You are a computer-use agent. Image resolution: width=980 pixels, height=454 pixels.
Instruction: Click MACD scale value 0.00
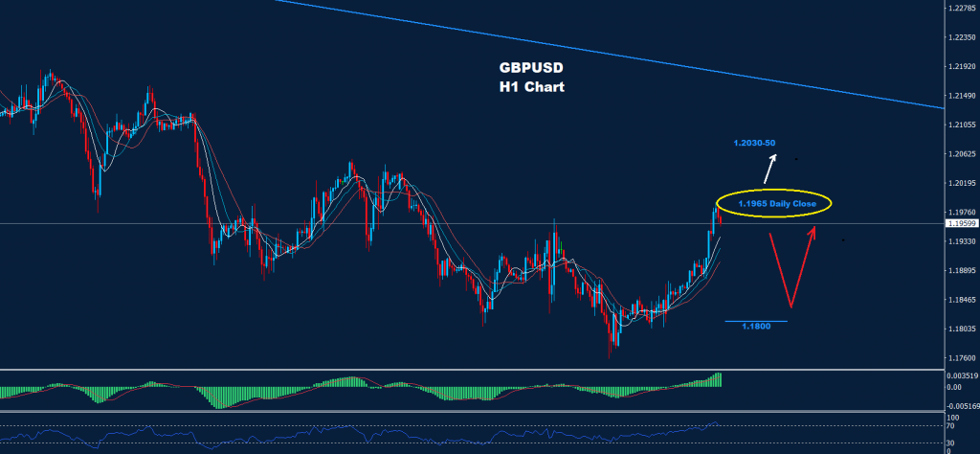[954, 388]
